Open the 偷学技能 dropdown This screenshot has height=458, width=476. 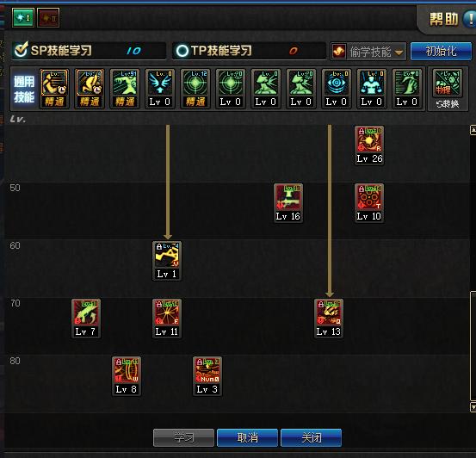coord(368,52)
